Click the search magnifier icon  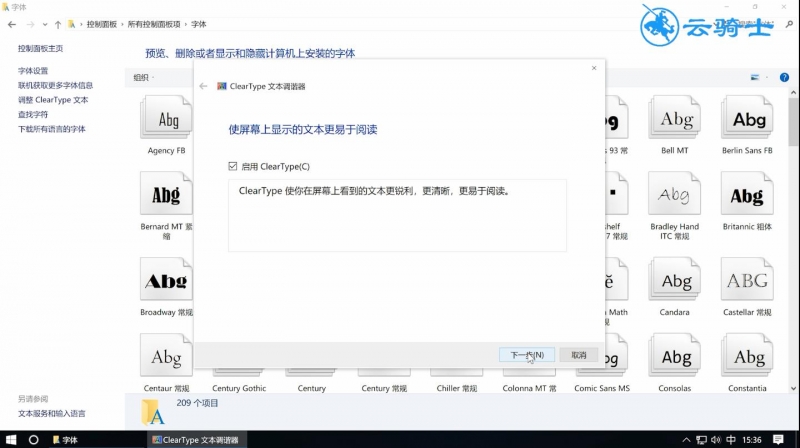[x=789, y=24]
